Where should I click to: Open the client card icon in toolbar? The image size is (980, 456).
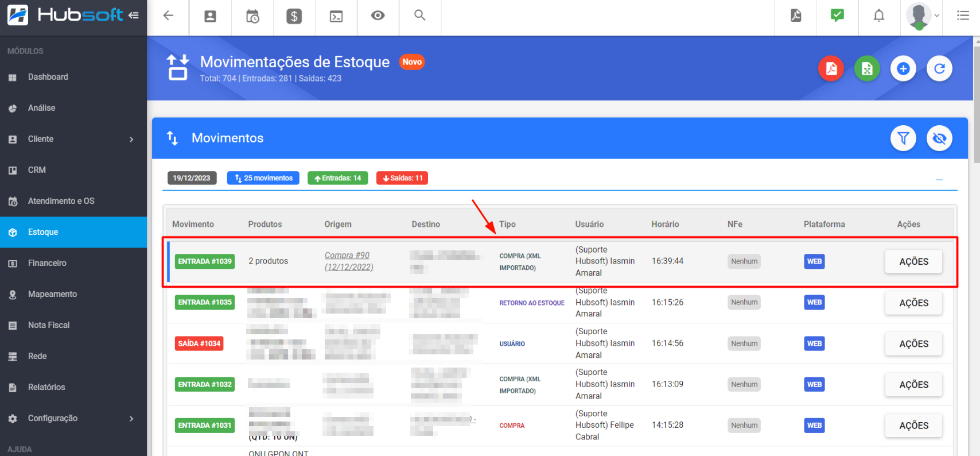click(210, 16)
